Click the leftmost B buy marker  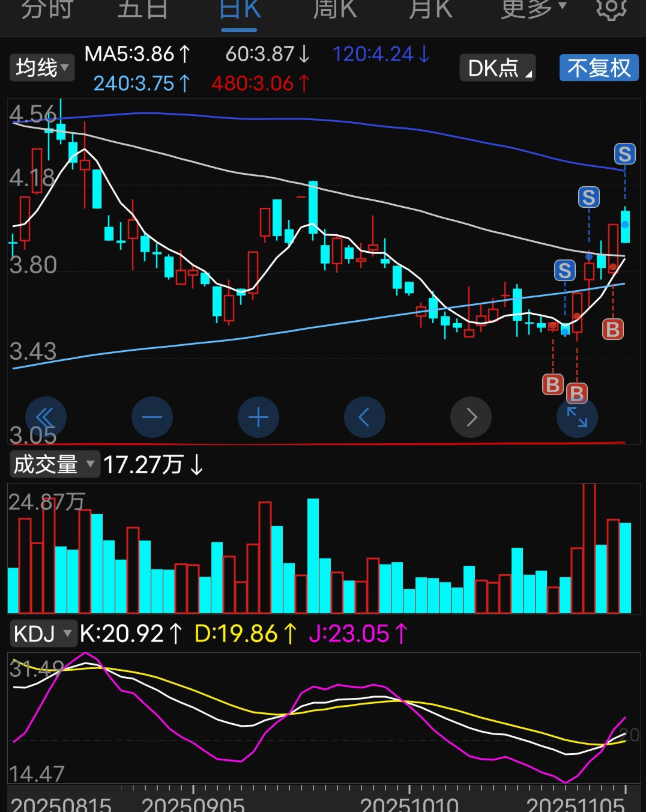pos(553,384)
